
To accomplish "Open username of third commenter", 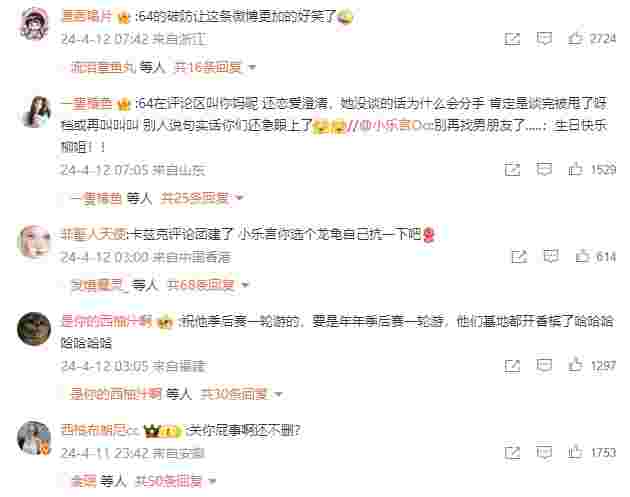I will [93, 234].
